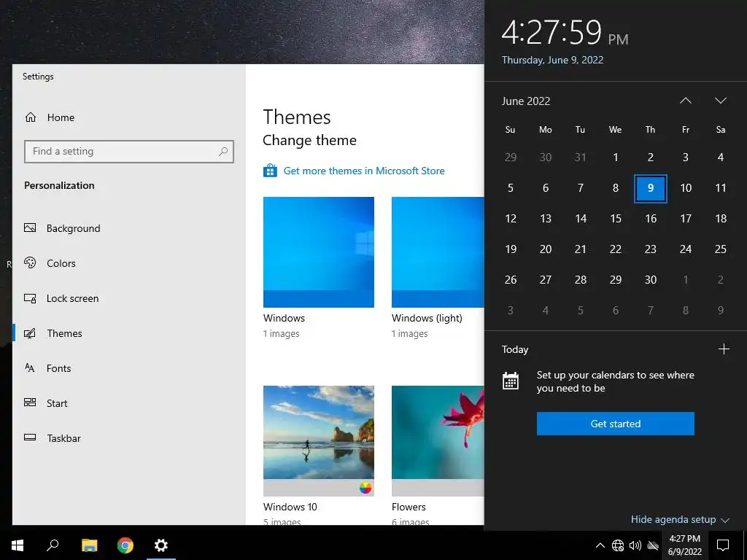747x560 pixels.
Task: Click the Lock screen icon
Action: (x=30, y=298)
